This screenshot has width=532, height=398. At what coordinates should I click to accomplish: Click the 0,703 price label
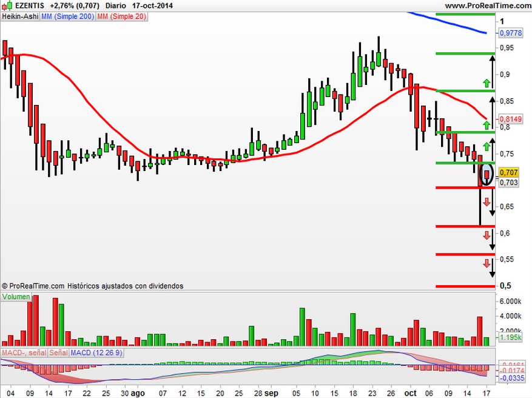(x=508, y=182)
